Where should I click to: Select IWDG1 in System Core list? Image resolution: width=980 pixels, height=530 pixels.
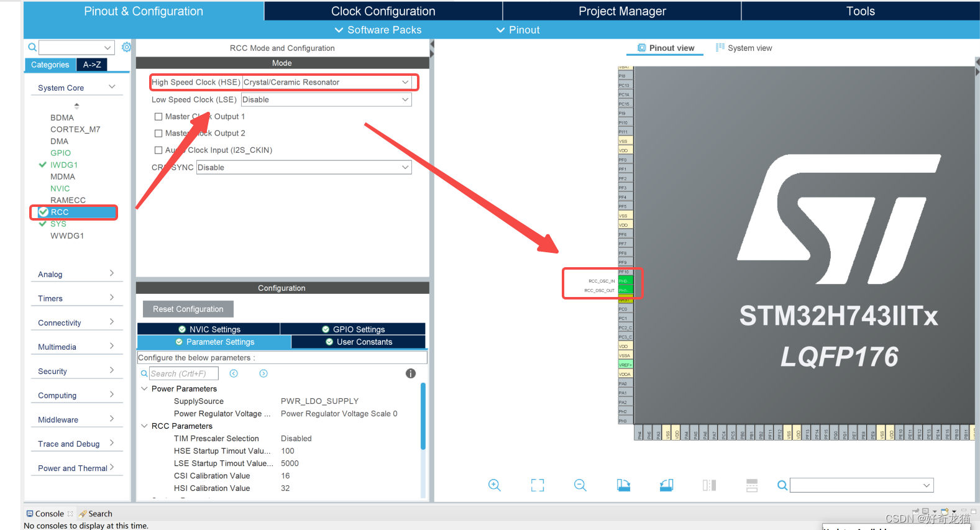pos(64,165)
